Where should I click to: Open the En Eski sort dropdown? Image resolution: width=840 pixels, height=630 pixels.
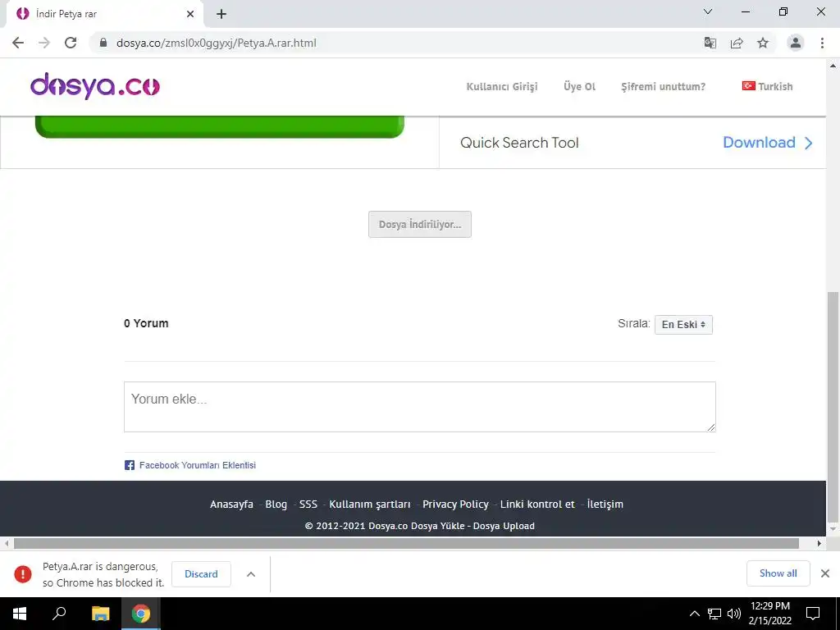(x=683, y=325)
